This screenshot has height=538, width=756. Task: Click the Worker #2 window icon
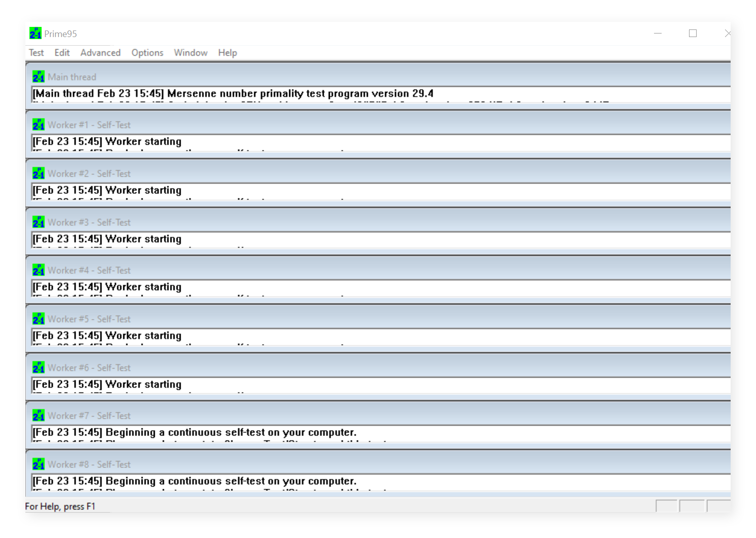39,174
